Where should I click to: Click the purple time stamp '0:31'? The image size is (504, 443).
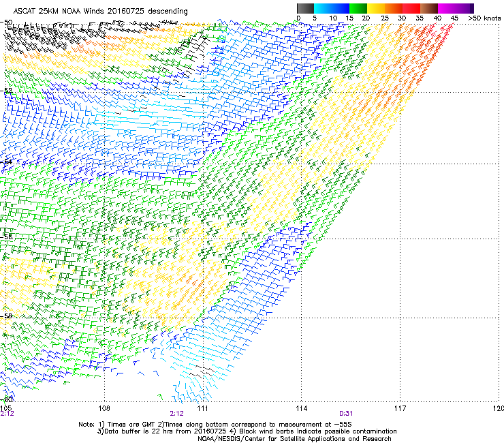tap(346, 414)
